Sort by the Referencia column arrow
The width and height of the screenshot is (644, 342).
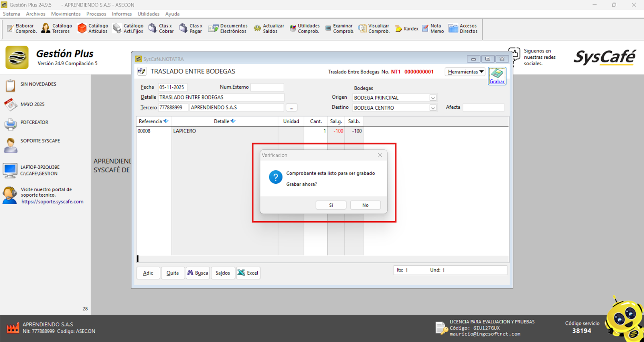166,121
